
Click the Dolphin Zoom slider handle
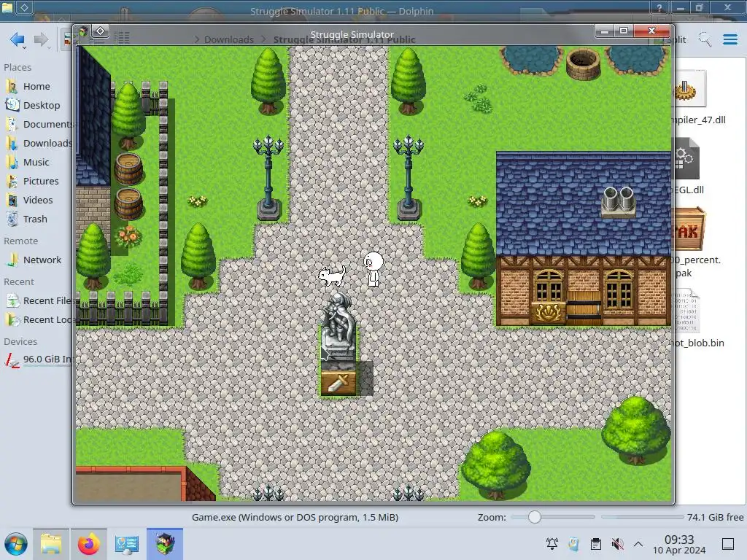coord(535,517)
